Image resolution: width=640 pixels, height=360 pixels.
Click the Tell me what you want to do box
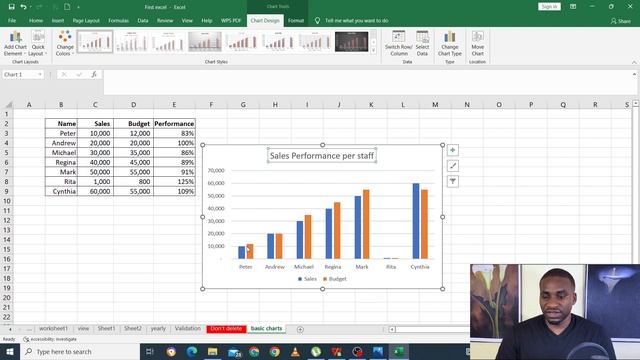coord(356,20)
